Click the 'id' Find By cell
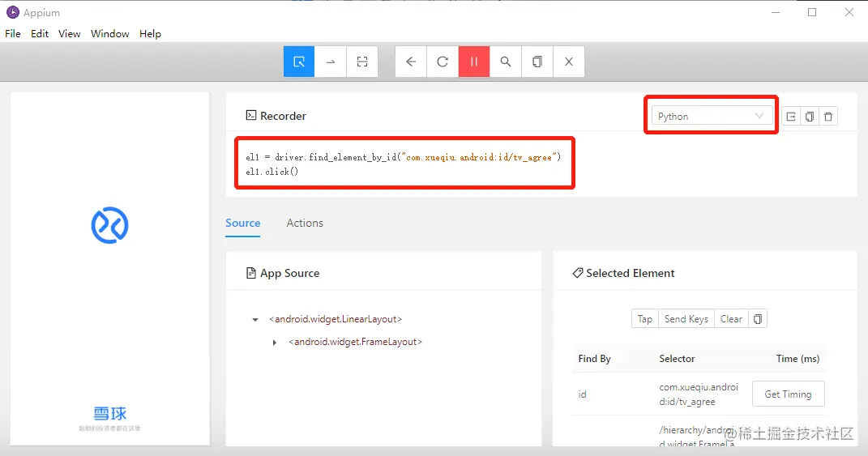The image size is (868, 456). click(583, 394)
